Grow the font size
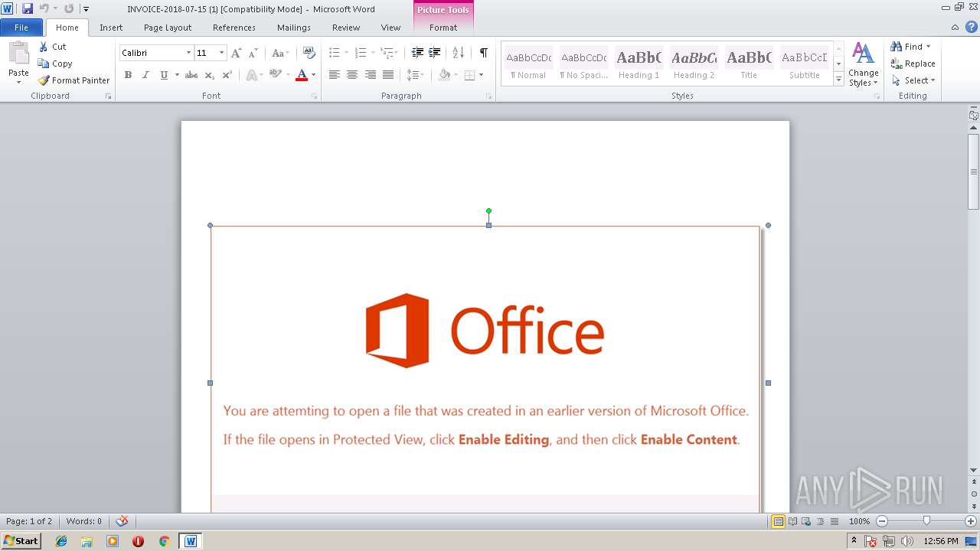 (237, 53)
